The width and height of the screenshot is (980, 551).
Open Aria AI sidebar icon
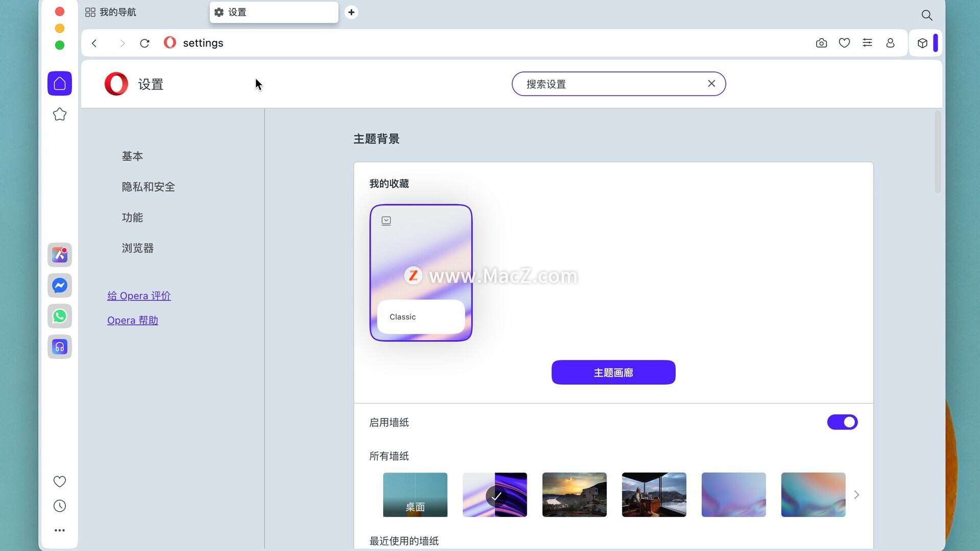coord(60,255)
